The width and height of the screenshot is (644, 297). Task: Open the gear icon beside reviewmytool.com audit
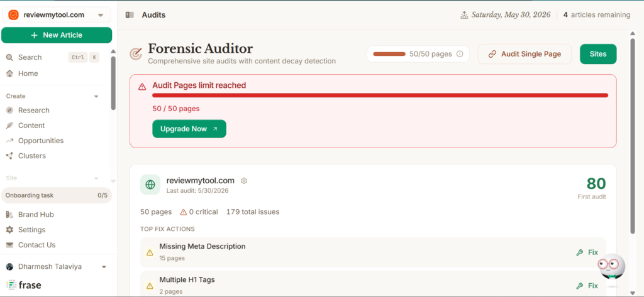[244, 181]
